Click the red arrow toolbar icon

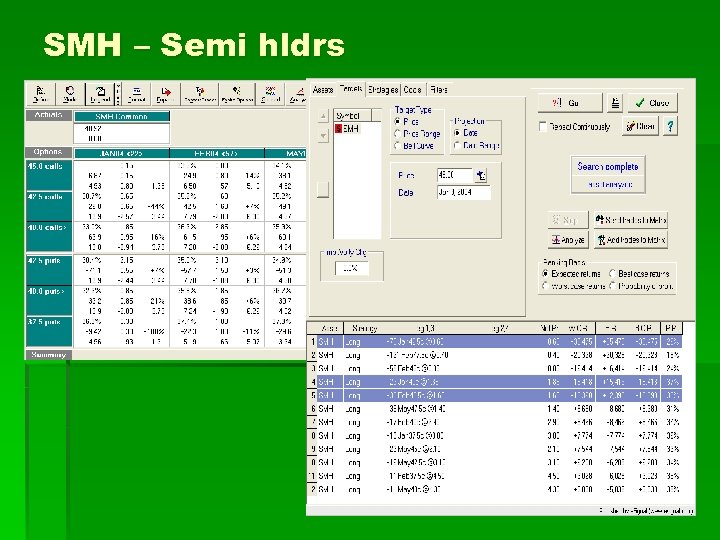click(165, 94)
